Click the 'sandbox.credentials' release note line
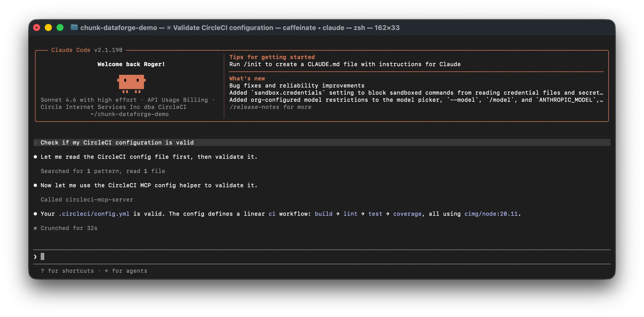This screenshot has width=644, height=317. (x=416, y=93)
